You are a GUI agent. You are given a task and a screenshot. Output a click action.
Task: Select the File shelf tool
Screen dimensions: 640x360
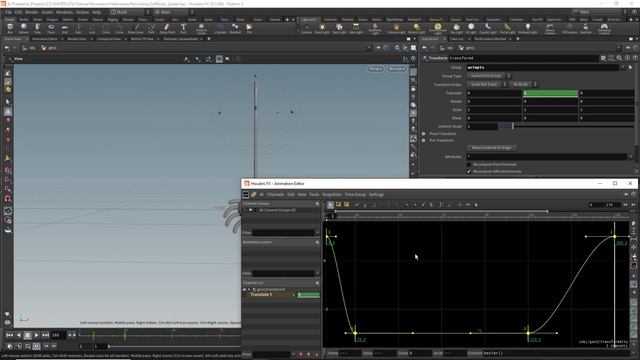click(x=249, y=29)
